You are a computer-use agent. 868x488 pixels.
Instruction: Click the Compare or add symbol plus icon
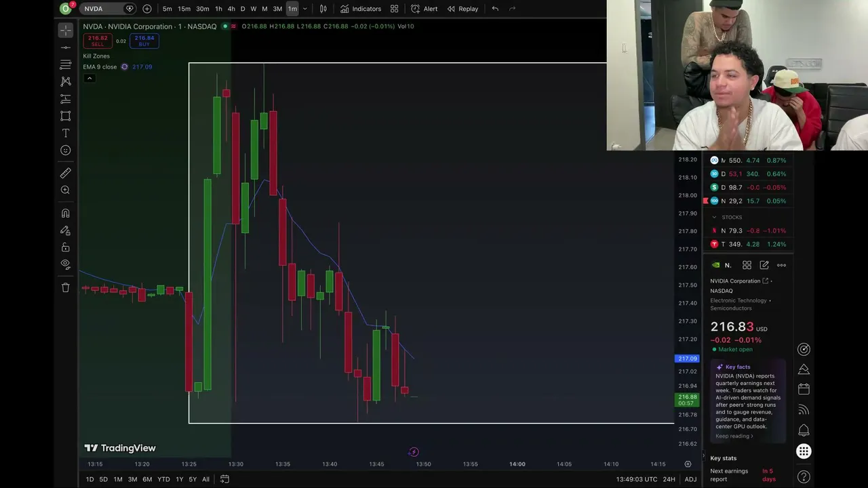(146, 9)
